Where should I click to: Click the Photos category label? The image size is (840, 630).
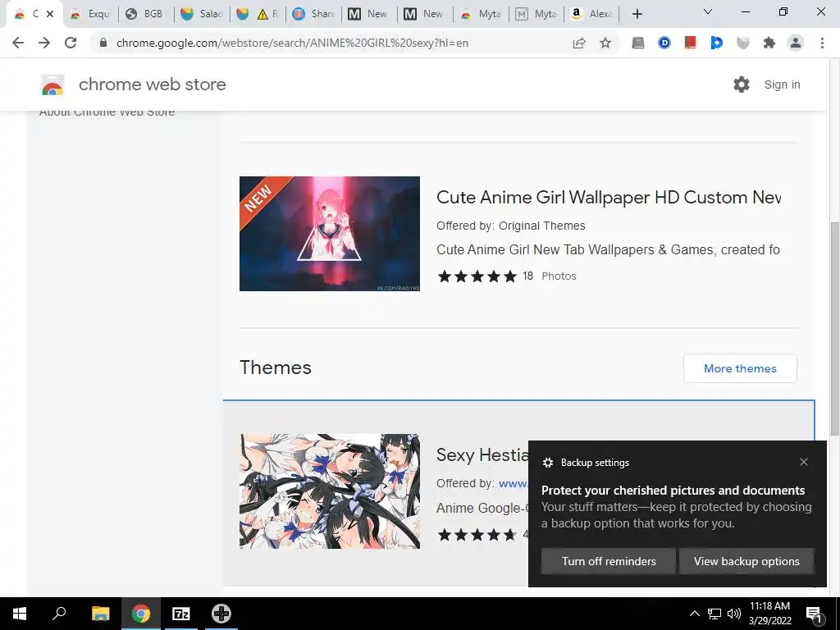(559, 276)
